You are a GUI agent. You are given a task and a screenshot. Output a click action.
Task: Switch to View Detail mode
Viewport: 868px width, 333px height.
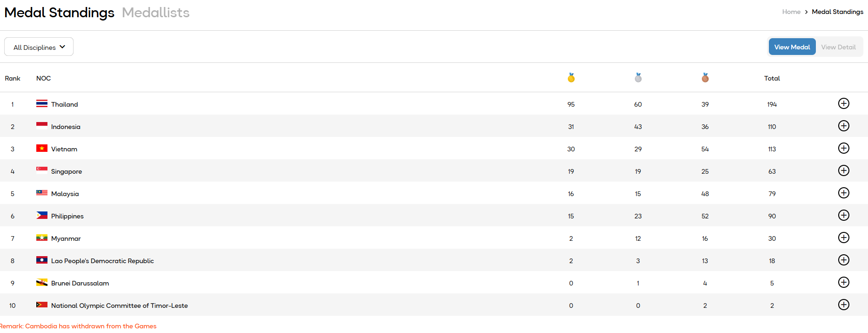coord(838,47)
